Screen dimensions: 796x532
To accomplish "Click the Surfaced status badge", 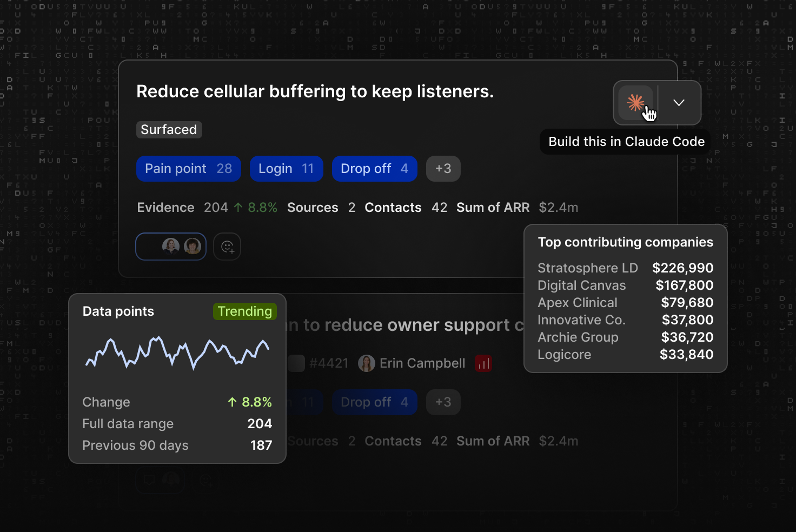I will pos(169,130).
